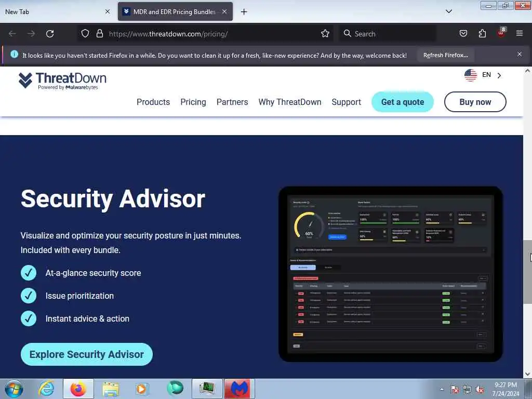532x399 pixels.
Task: Open the Extensions puzzle icon
Action: coord(482,33)
